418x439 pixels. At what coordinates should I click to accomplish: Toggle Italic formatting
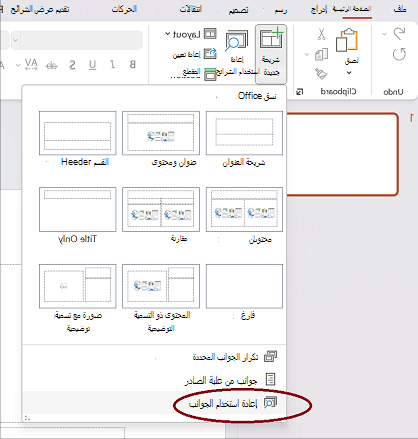(113, 64)
